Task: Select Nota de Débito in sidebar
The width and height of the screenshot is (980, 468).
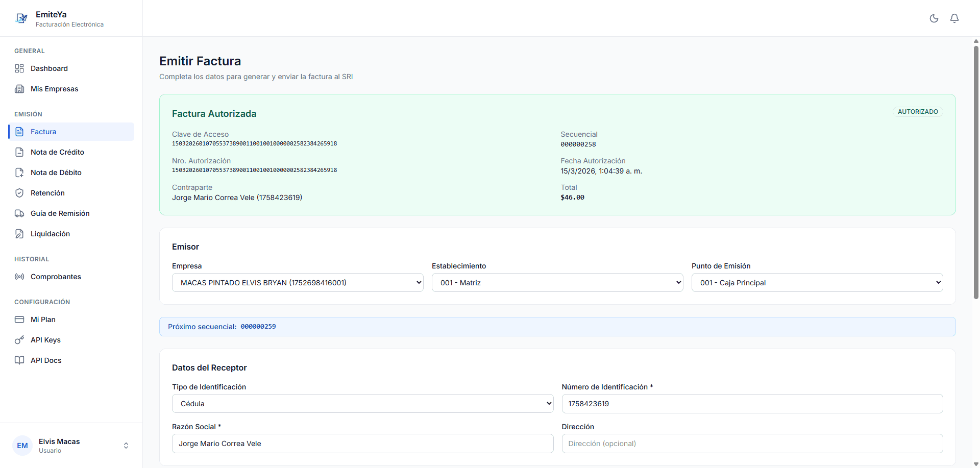Action: coord(56,173)
